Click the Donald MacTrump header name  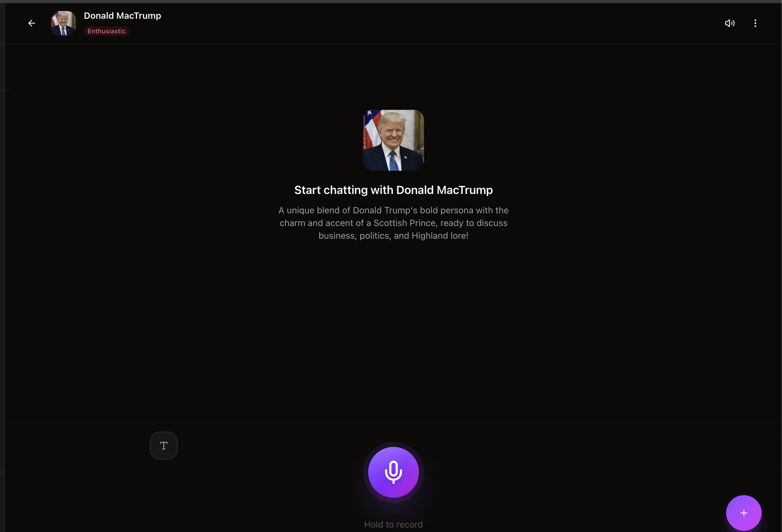pos(122,16)
